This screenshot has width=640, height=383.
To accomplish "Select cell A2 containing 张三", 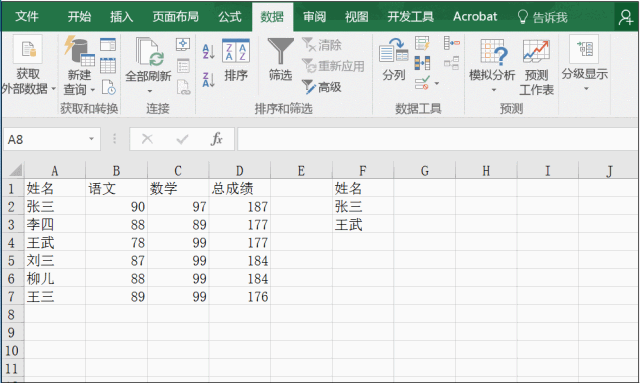I will (x=55, y=207).
